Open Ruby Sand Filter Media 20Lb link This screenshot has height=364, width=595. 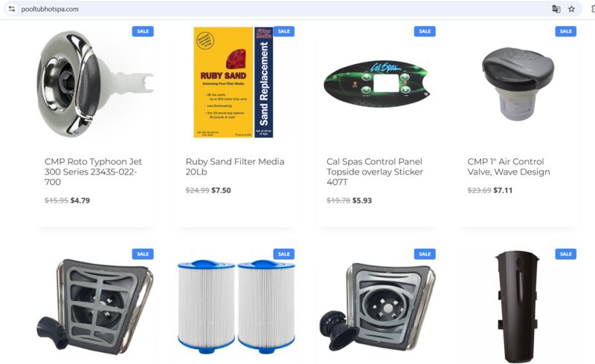(235, 166)
